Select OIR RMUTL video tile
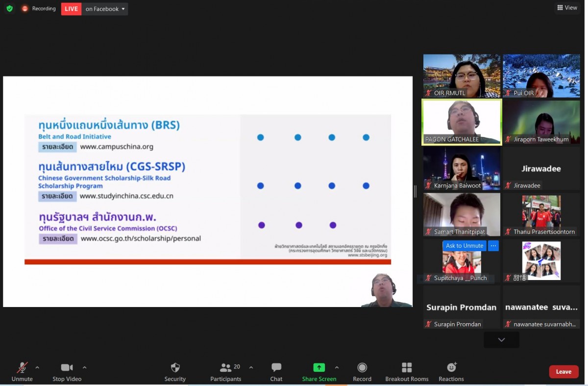This screenshot has width=588, height=386. click(x=462, y=76)
